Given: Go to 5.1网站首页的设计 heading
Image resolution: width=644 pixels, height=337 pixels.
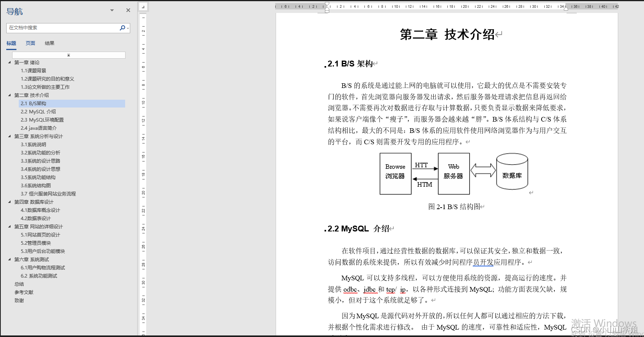Looking at the screenshot, I should point(40,235).
